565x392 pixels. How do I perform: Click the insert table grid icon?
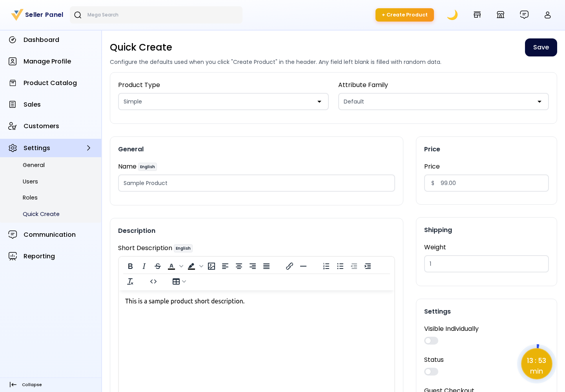(x=176, y=281)
